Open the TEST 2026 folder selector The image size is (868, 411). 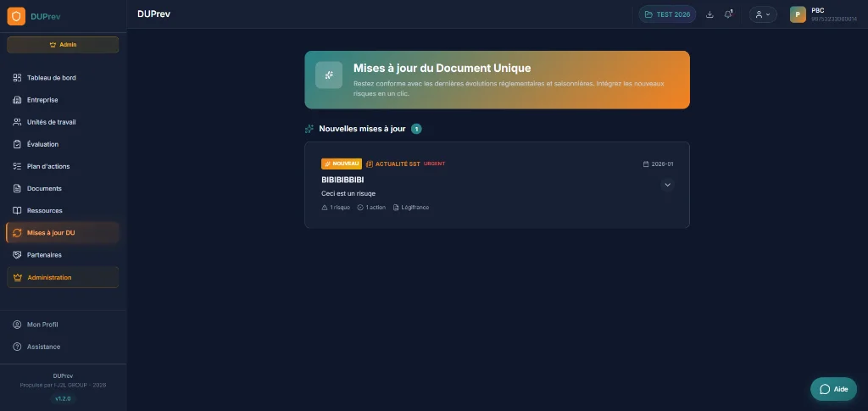[x=667, y=14]
